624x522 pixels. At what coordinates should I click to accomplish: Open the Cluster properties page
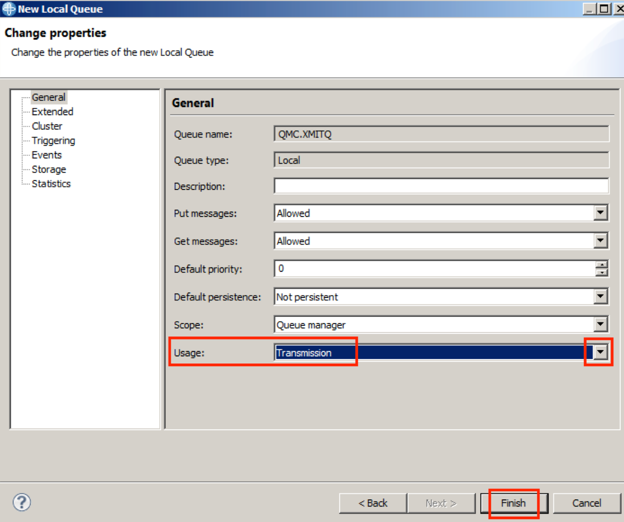pos(47,126)
